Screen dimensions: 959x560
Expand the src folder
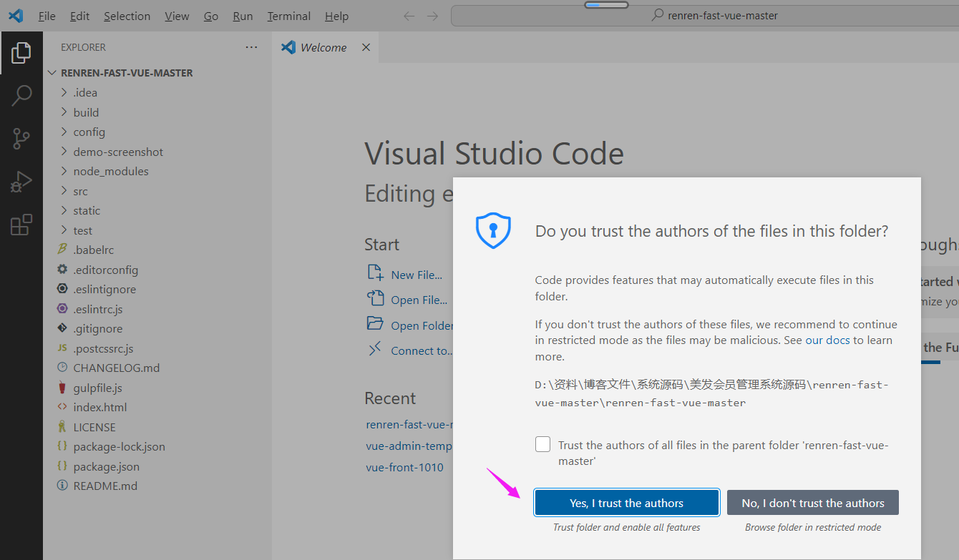64,191
